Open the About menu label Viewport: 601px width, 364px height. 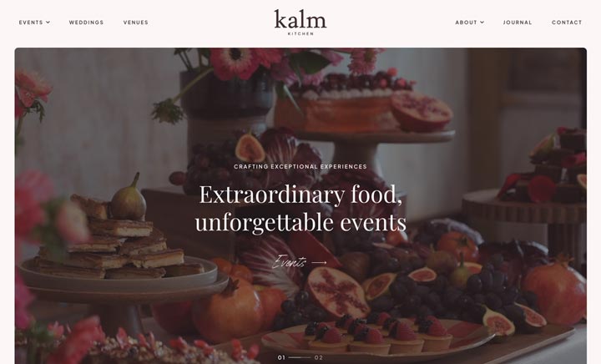466,23
